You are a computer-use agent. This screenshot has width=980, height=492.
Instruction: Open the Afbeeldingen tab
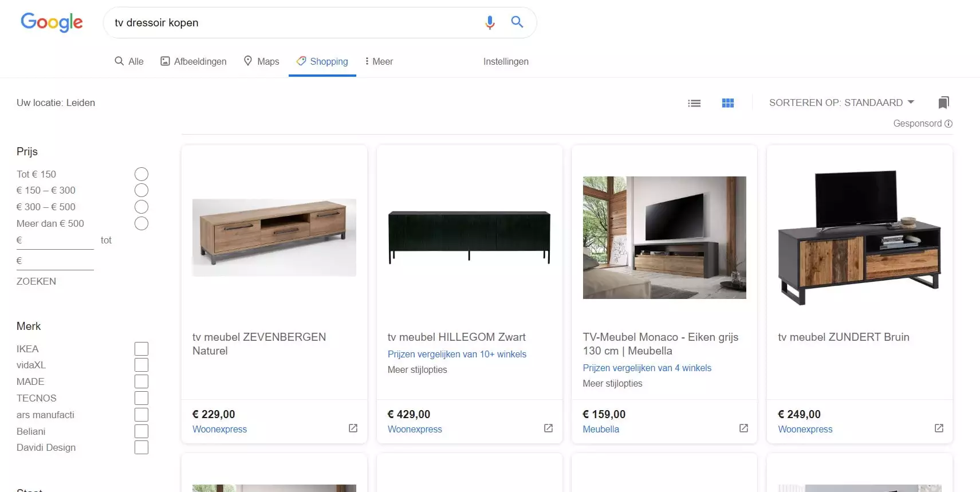click(193, 61)
